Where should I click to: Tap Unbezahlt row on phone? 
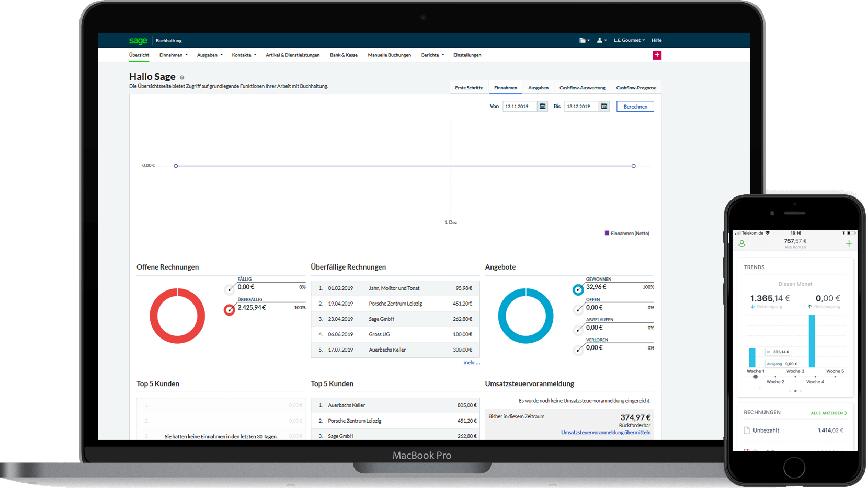[795, 430]
